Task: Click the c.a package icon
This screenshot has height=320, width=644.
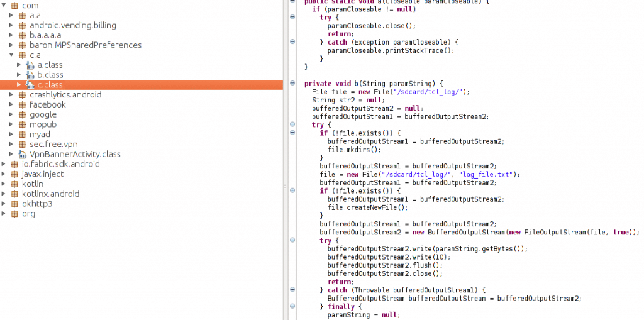Action: point(22,55)
